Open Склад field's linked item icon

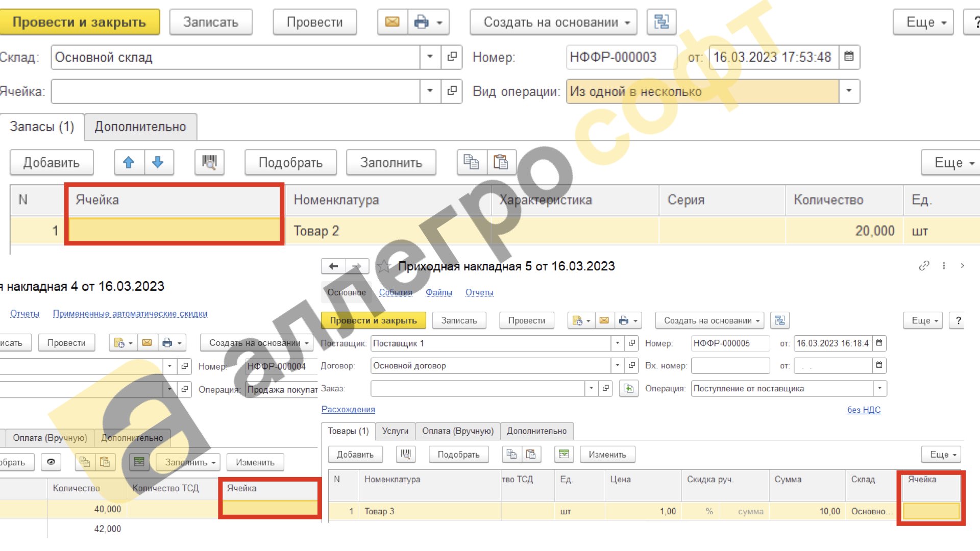tap(452, 57)
